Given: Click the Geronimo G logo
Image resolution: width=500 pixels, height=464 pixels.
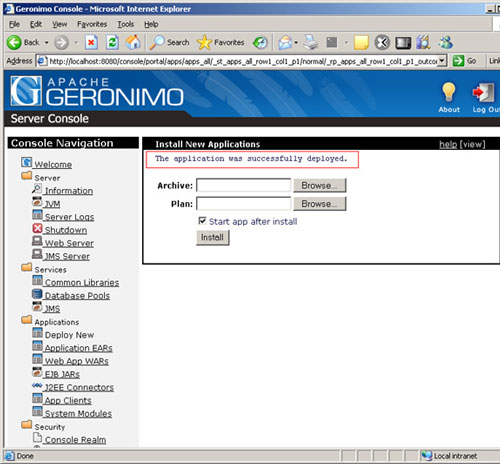Looking at the screenshot, I should (26, 91).
